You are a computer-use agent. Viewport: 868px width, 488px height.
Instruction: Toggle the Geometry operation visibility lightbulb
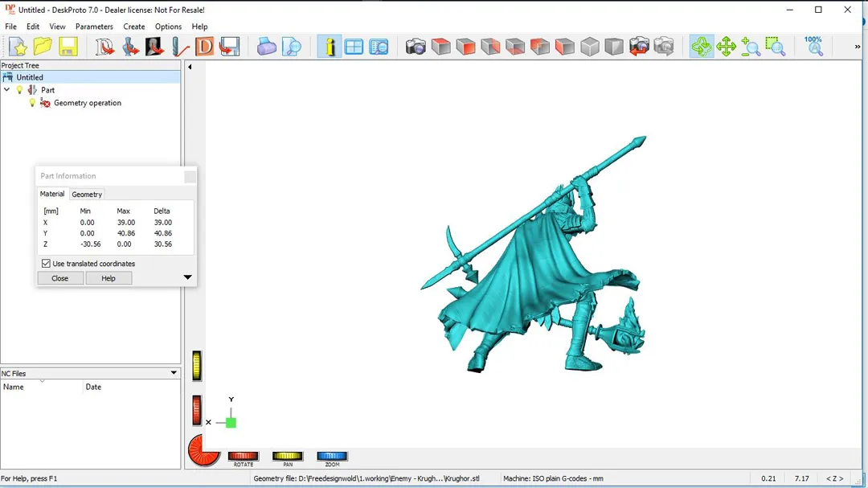[32, 102]
